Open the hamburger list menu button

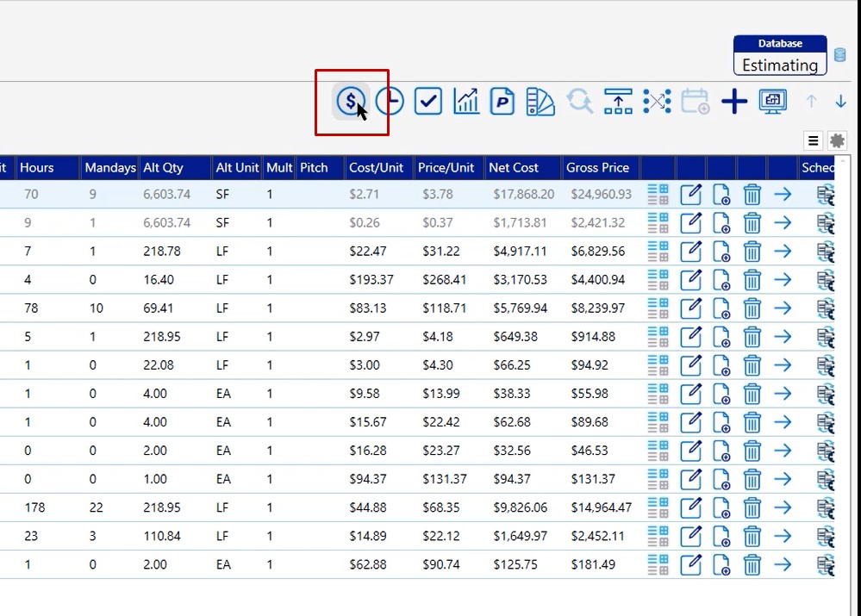813,140
